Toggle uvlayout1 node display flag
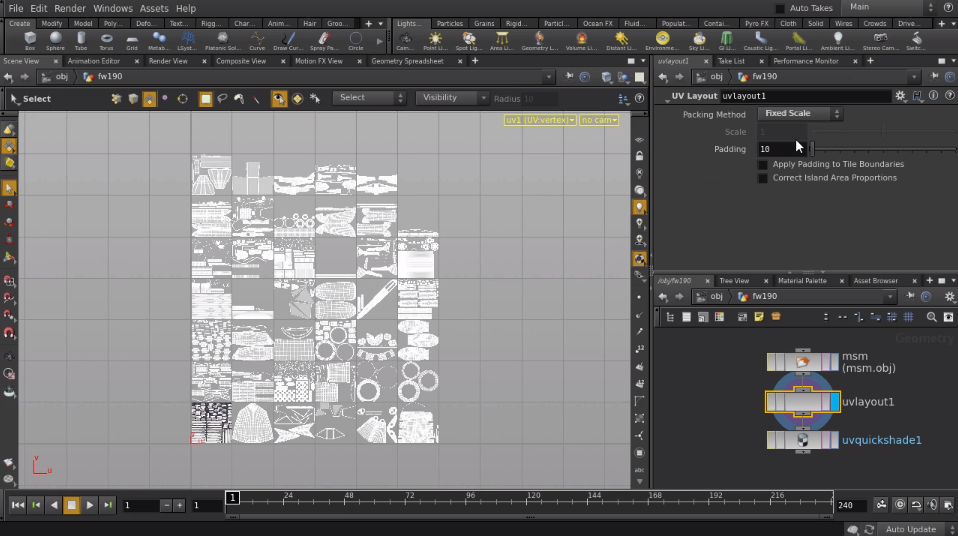The width and height of the screenshot is (958, 536). pyautogui.click(x=835, y=402)
